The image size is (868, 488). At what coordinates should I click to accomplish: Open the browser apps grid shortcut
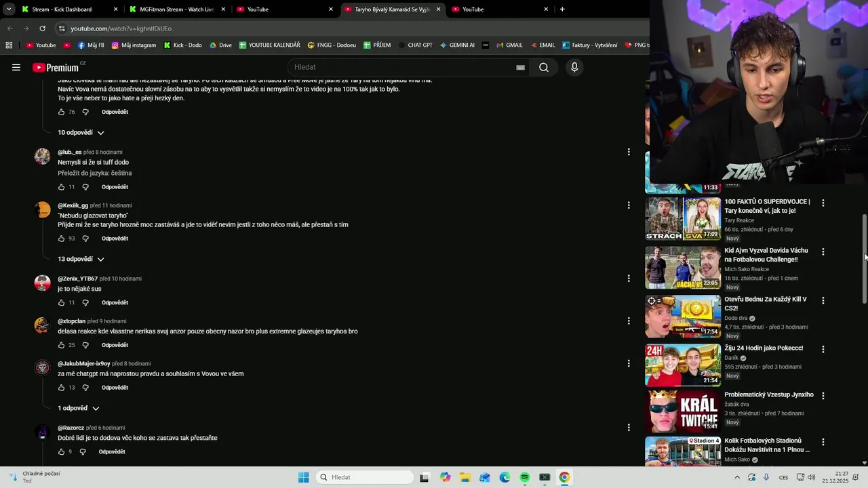click(x=9, y=45)
